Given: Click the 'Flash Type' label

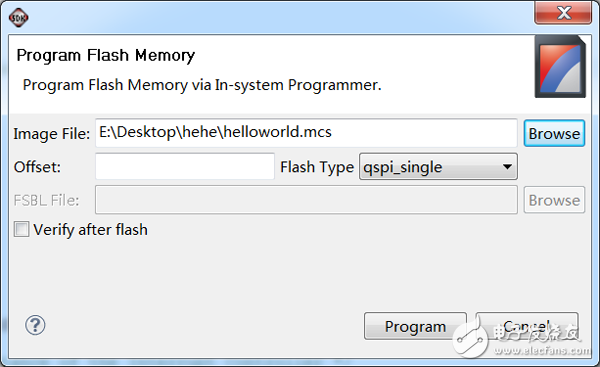Looking at the screenshot, I should tap(317, 167).
